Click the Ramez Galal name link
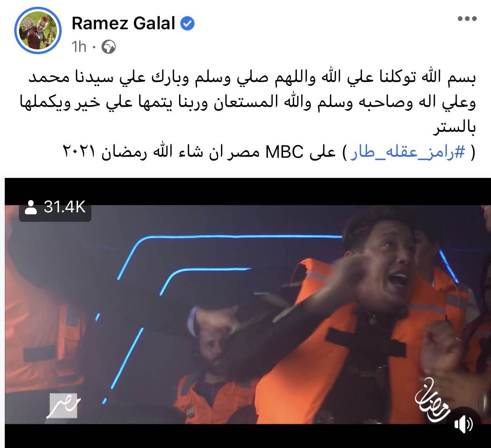 123,24
